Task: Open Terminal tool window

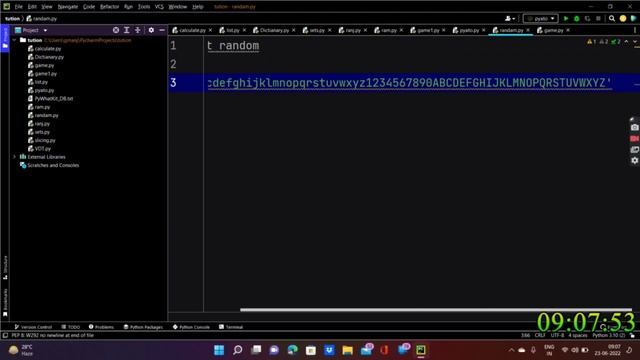Action: (x=231, y=327)
